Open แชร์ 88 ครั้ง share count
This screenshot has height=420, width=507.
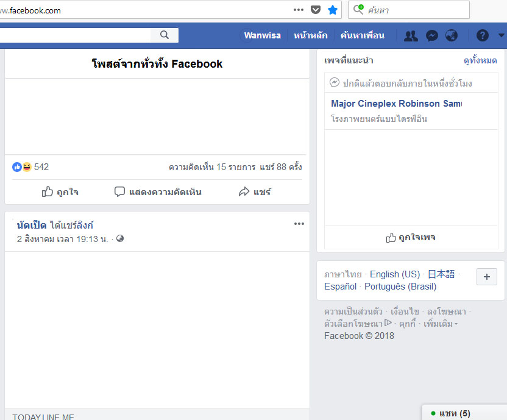[x=281, y=167]
